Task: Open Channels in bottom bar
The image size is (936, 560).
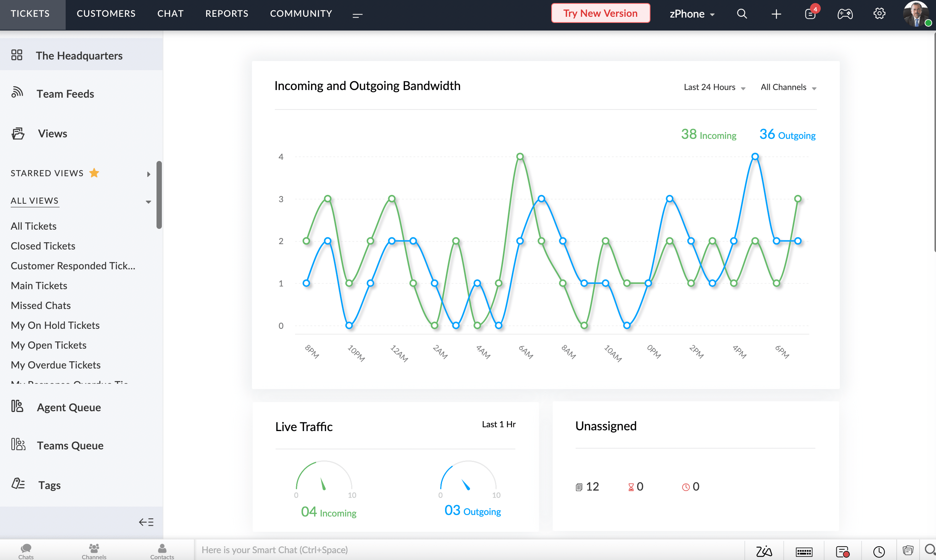Action: tap(94, 551)
